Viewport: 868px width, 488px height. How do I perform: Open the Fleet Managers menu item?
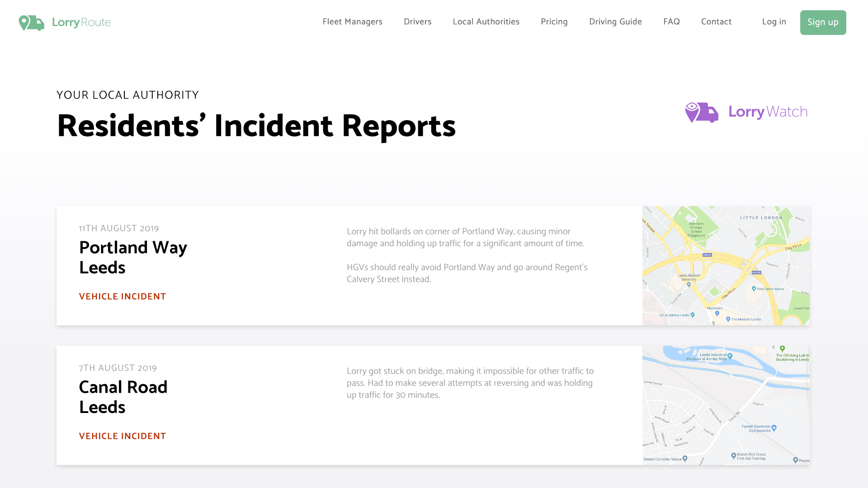[352, 22]
